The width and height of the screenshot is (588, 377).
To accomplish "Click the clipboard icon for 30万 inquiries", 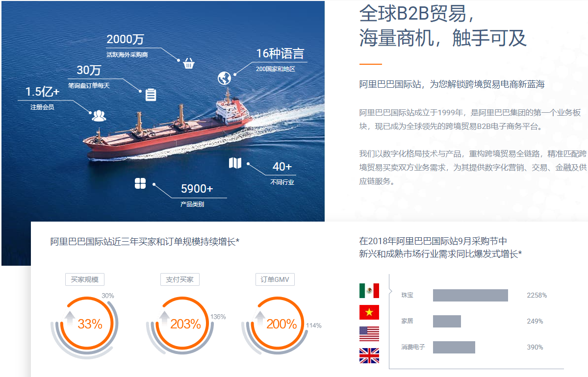I will coord(151,95).
